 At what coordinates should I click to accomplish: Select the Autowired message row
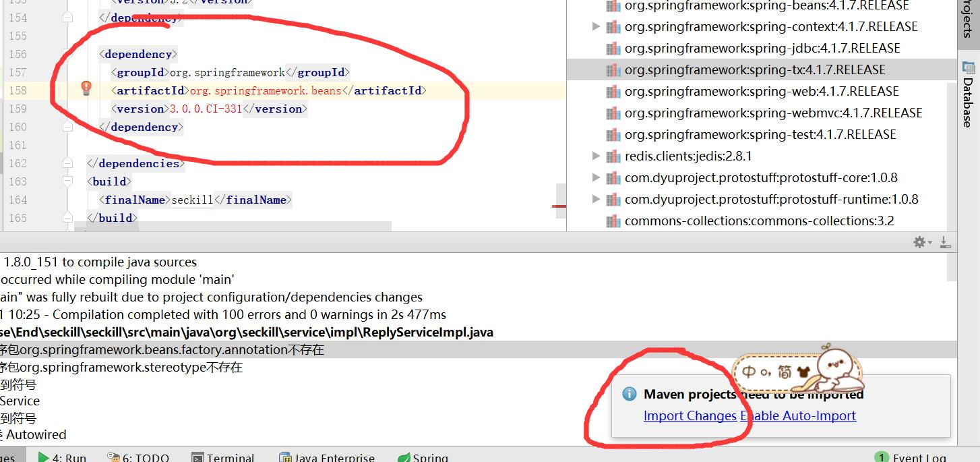pyautogui.click(x=33, y=434)
